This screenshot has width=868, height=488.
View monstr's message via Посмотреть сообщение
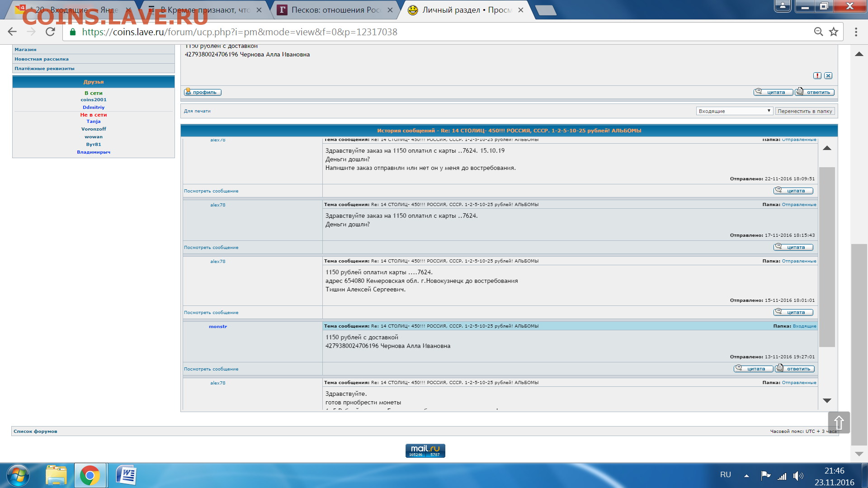point(211,369)
